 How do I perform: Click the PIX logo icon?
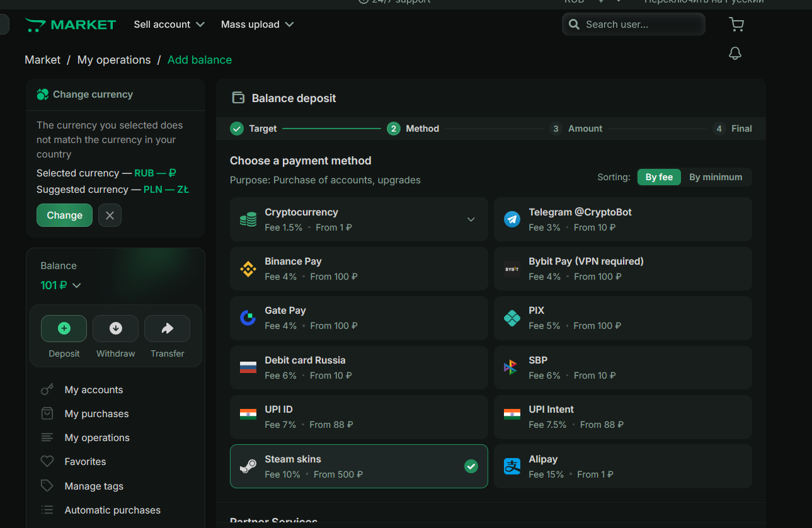coord(512,318)
